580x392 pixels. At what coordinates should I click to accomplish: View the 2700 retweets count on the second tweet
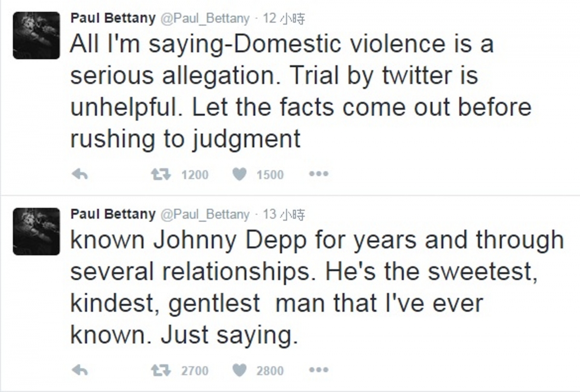point(195,371)
